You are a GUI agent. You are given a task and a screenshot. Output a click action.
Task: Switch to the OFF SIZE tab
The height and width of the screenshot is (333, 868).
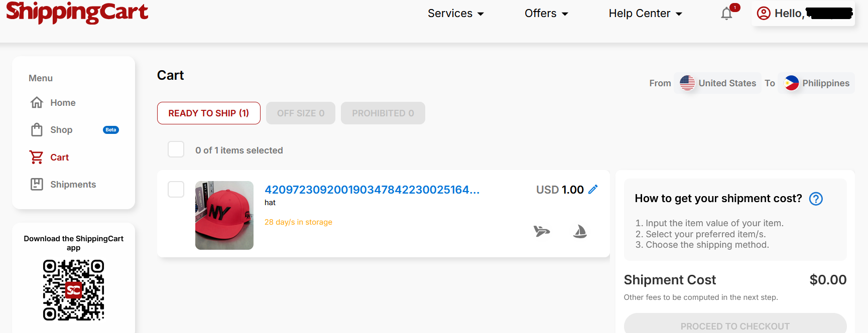pyautogui.click(x=300, y=113)
